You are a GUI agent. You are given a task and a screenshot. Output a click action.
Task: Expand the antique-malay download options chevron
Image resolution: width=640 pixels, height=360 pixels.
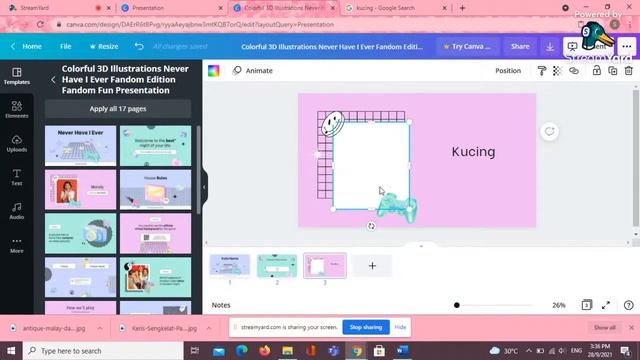tap(100, 328)
